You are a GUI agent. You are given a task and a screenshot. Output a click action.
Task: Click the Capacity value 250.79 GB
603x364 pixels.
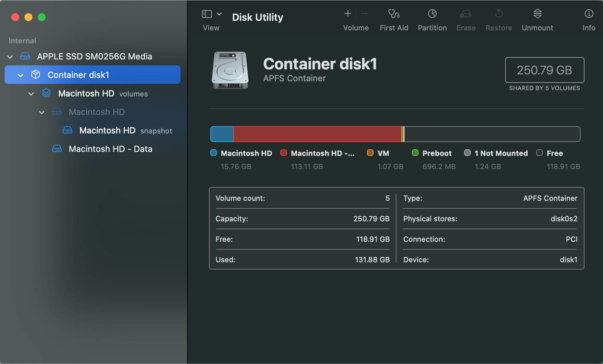pyautogui.click(x=371, y=219)
